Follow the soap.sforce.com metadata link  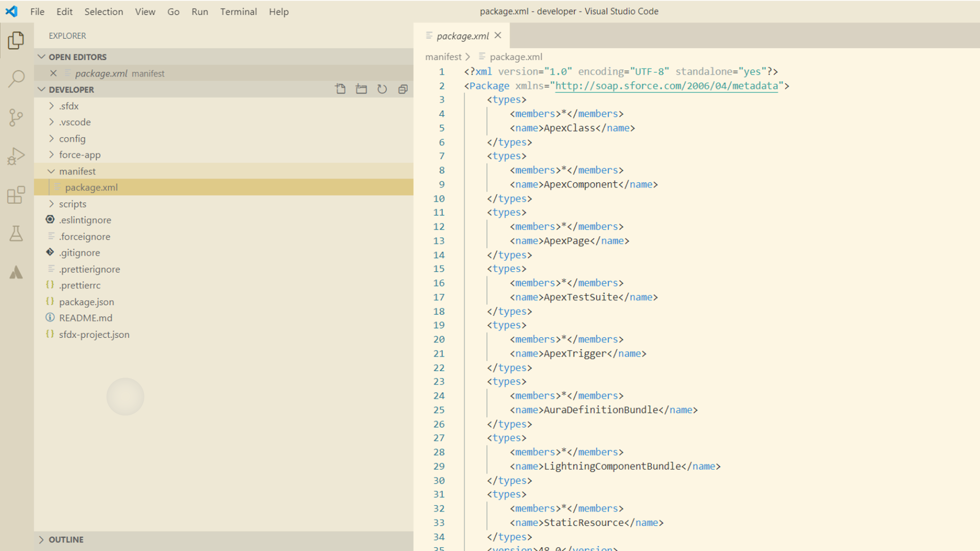tap(667, 86)
